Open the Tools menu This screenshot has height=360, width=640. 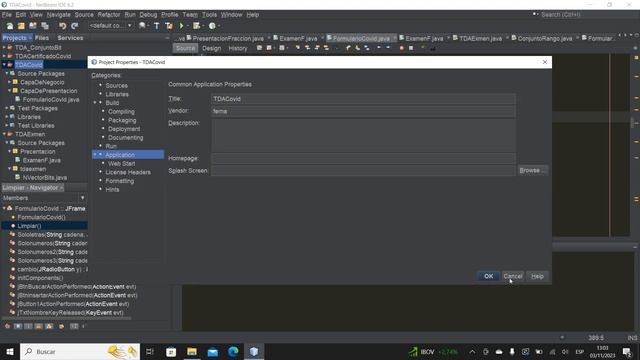(209, 15)
